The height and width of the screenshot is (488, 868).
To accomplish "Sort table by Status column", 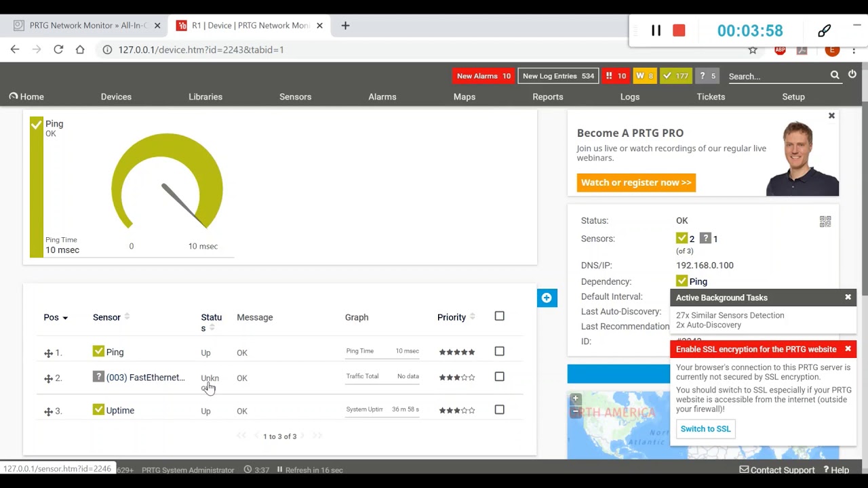I will click(211, 323).
